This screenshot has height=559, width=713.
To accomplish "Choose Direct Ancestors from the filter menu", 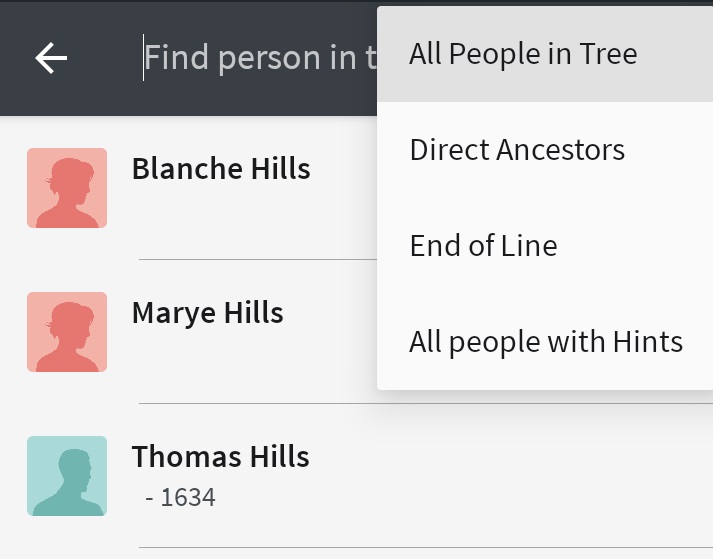I will pos(517,150).
